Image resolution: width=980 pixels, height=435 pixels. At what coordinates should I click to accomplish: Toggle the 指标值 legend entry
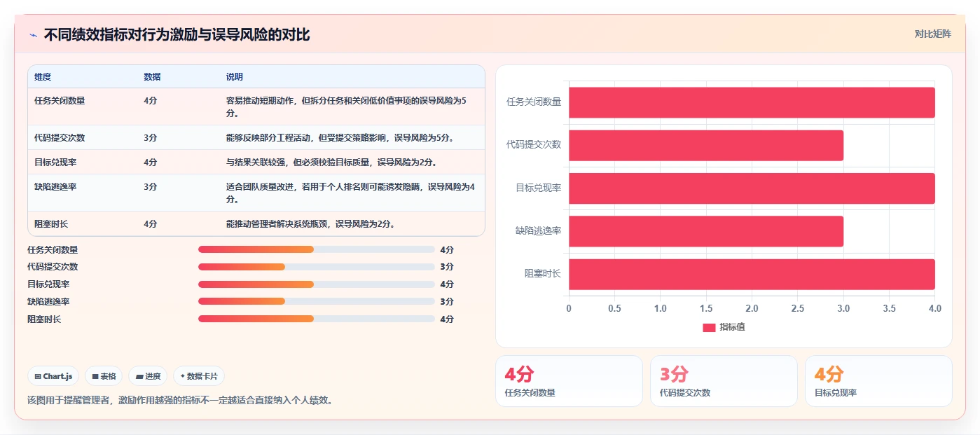point(724,327)
